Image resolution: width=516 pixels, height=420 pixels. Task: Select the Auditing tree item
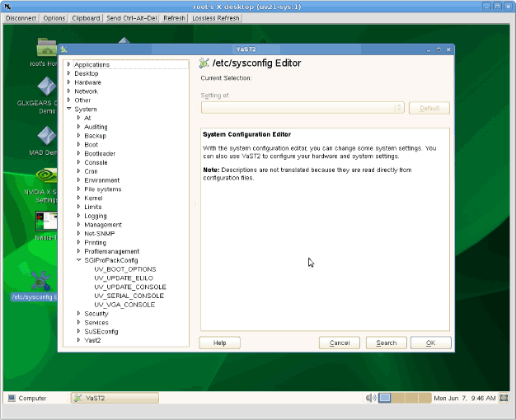tap(96, 127)
